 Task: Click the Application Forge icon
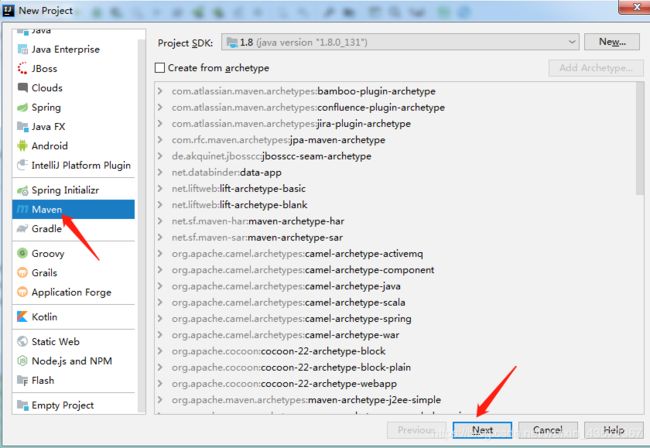pyautogui.click(x=22, y=292)
